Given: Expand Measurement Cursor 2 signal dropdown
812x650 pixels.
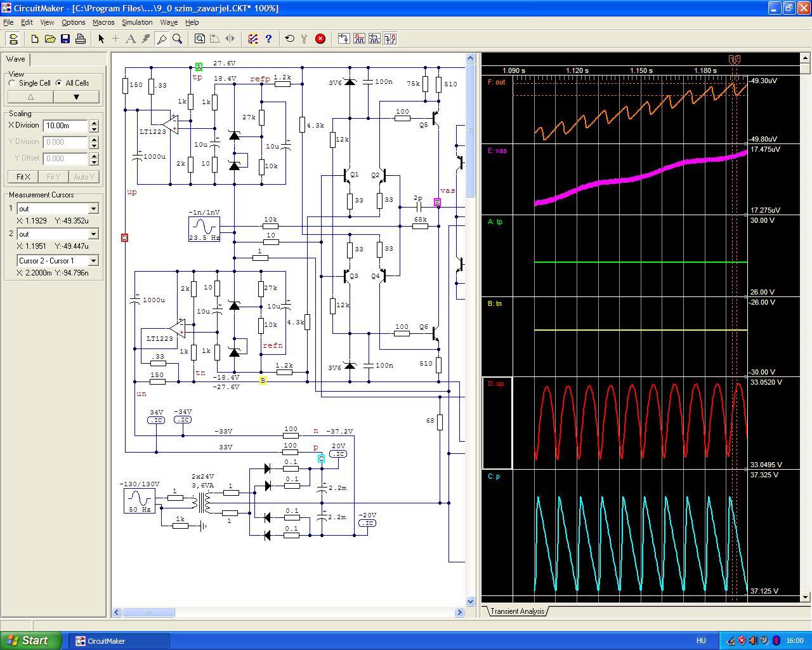Looking at the screenshot, I should tap(93, 234).
